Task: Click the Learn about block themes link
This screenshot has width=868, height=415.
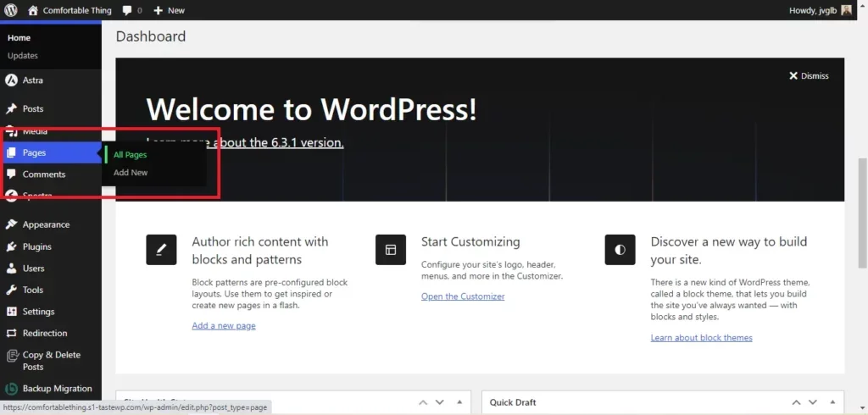Action: coord(701,338)
